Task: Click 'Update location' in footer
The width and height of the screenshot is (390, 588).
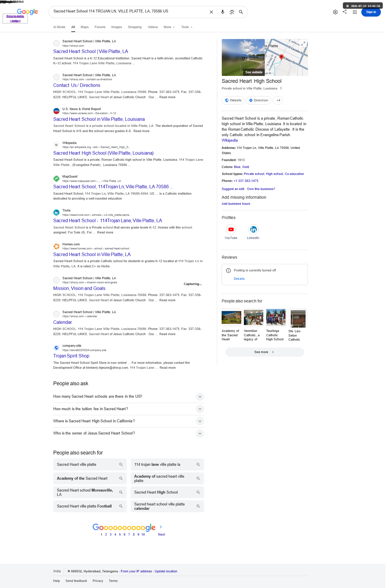Action: point(166,571)
